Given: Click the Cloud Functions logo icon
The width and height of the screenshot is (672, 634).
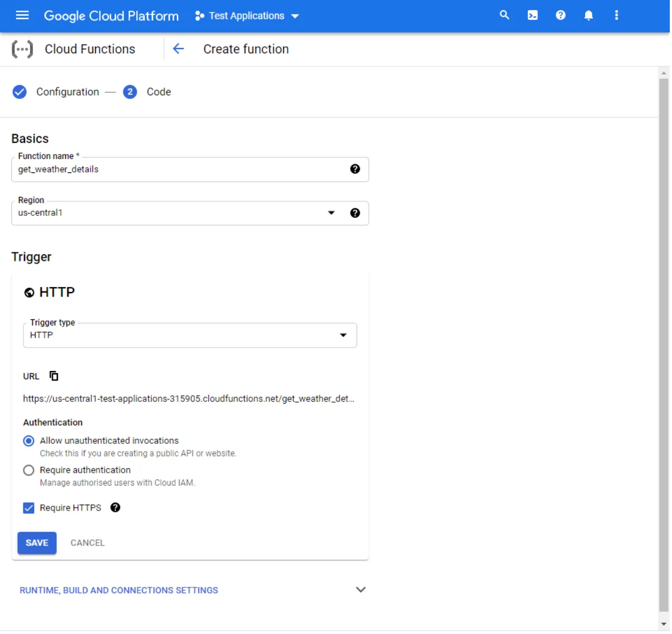Looking at the screenshot, I should tap(22, 49).
